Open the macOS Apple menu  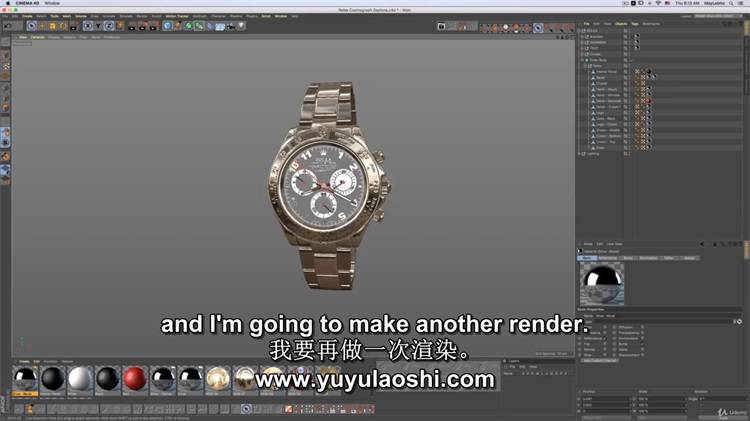(8, 3)
